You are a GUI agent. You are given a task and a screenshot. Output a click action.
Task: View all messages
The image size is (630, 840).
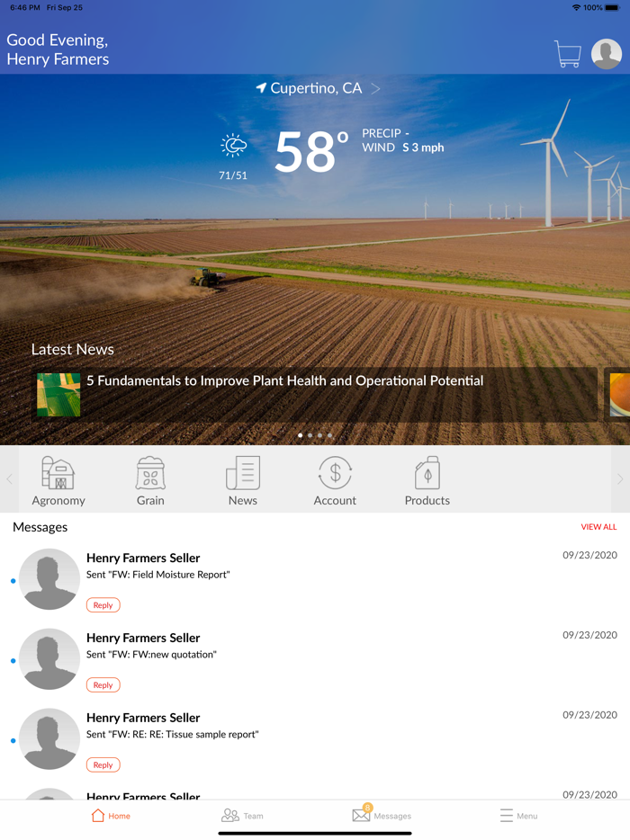598,527
